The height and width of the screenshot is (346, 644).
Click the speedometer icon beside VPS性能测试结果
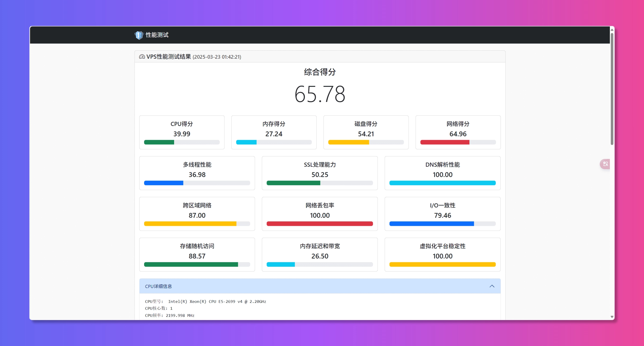pos(142,57)
